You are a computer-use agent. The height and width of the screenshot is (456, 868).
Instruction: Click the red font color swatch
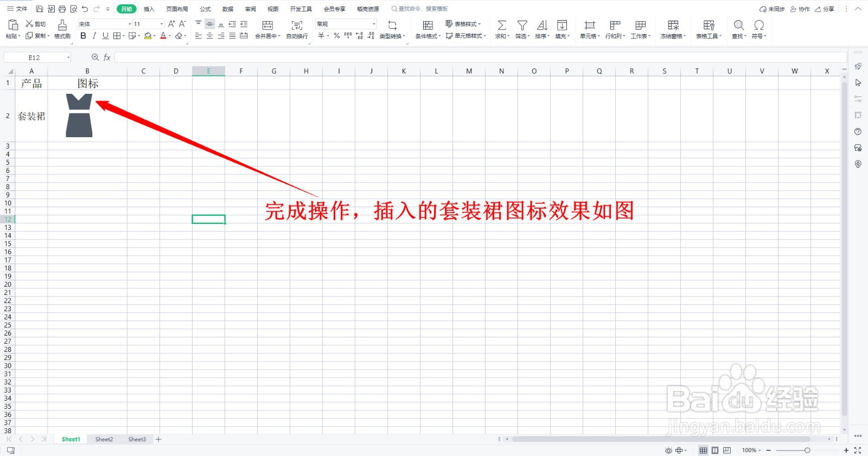pos(163,36)
